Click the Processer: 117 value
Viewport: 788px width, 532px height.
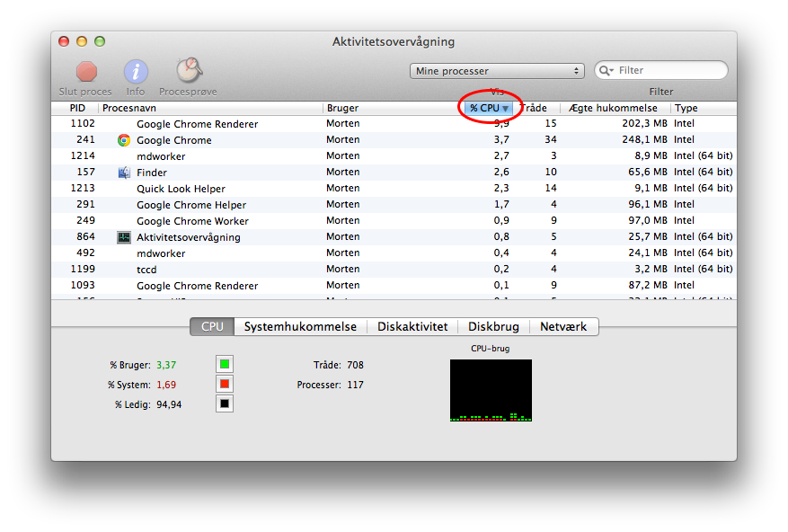coord(355,385)
